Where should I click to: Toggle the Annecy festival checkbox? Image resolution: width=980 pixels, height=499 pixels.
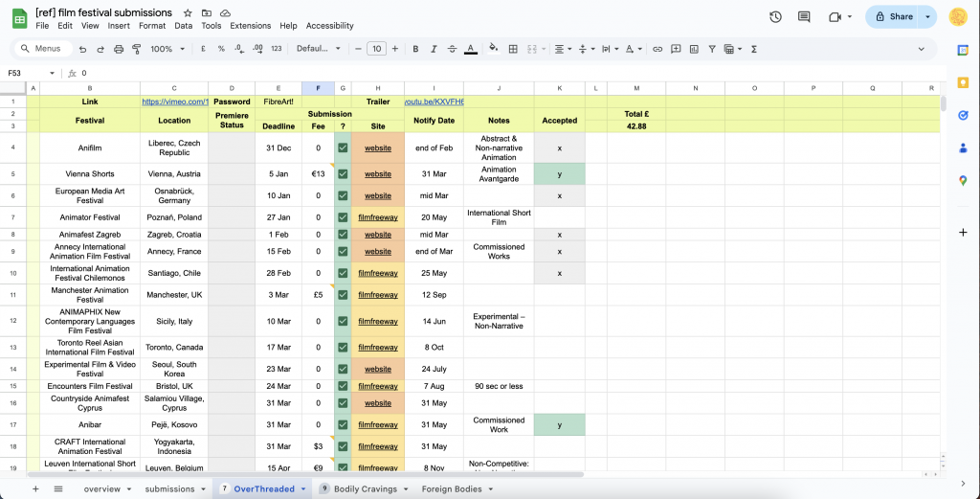pos(343,251)
